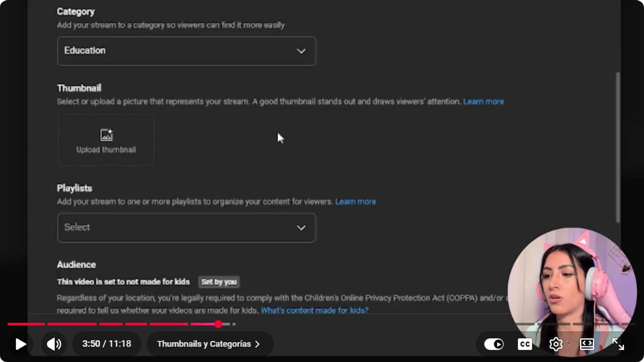Viewport: 644px width, 362px height.
Task: Open Thumbnails y Categorías chapter list
Action: coord(209,344)
